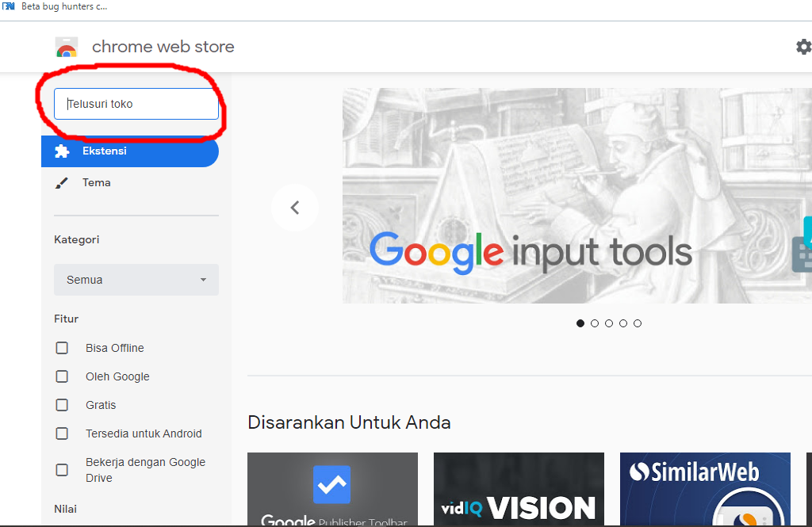
Task: Select the Tema menu item
Action: pos(130,183)
